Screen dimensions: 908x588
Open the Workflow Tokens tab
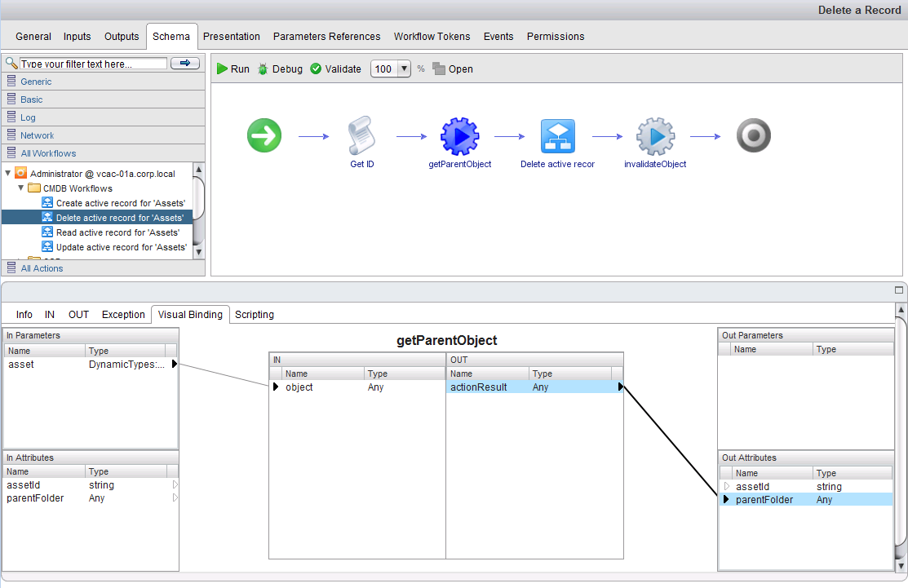(x=432, y=37)
